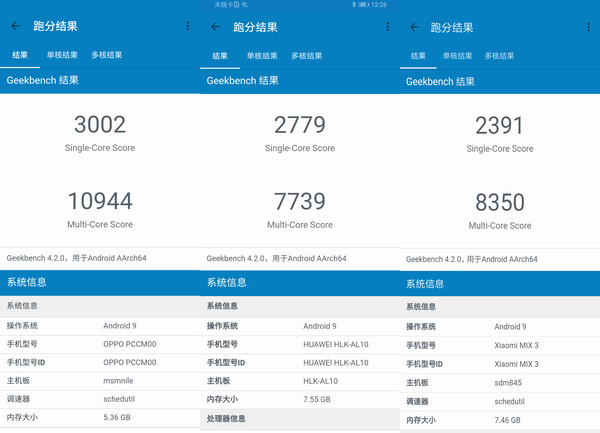Click Android 9 value in HUAWEI screen

pyautogui.click(x=320, y=326)
